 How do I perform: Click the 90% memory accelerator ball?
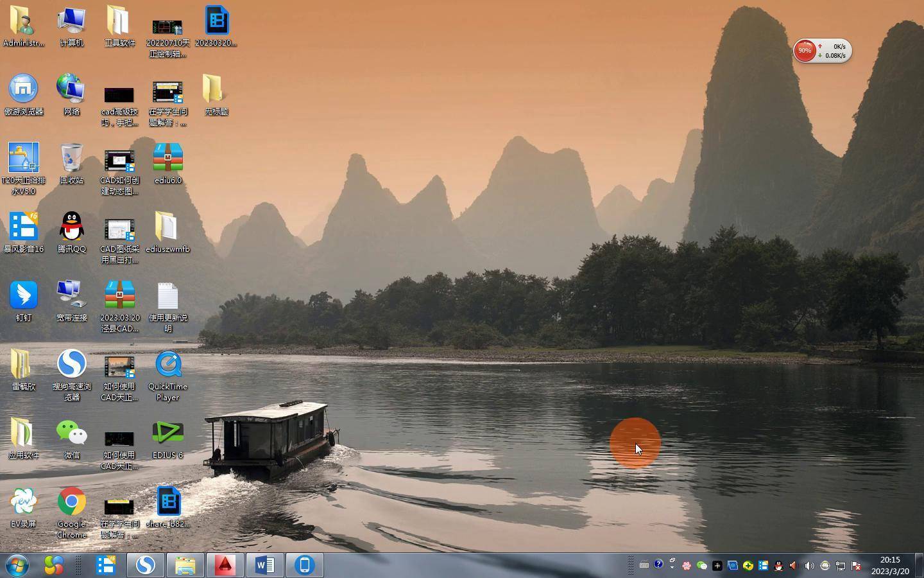(805, 50)
